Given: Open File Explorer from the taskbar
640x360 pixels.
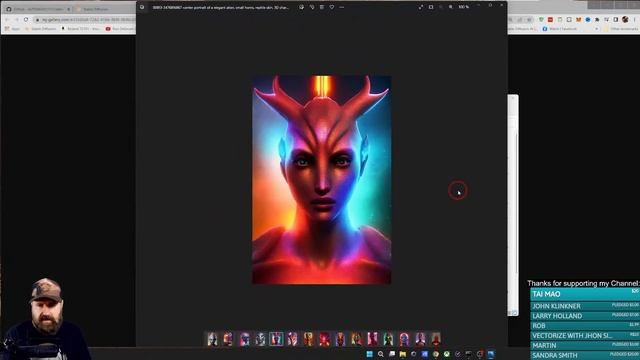Looking at the screenshot, I should coord(403,354).
